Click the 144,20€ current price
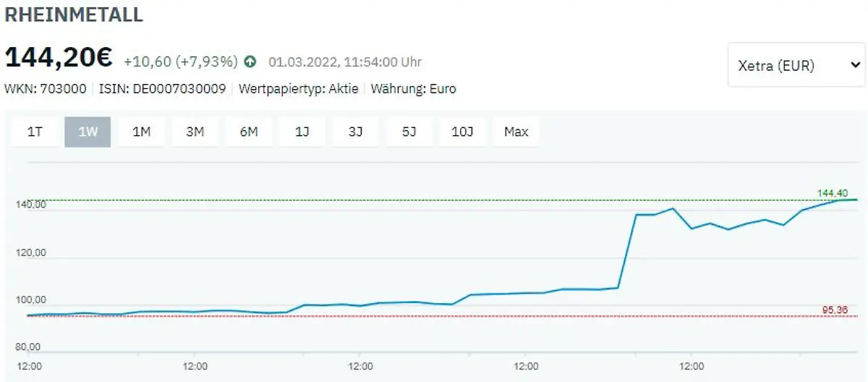 click(x=59, y=59)
